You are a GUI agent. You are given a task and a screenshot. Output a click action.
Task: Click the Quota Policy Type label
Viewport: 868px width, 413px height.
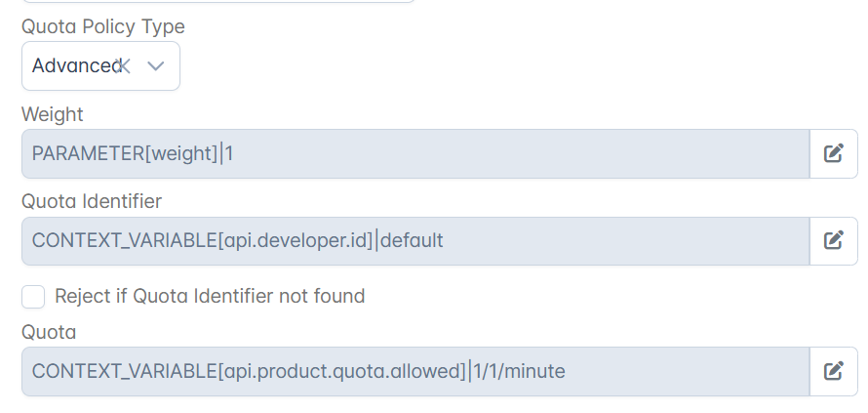click(103, 26)
